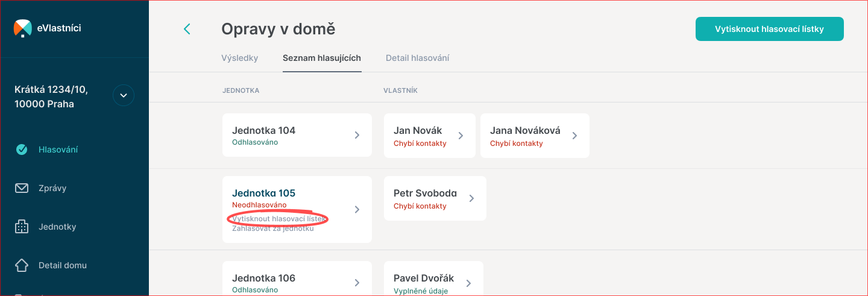Screen dimensions: 868x296
Task: Switch to the Výsledky tab
Action: pyautogui.click(x=240, y=58)
